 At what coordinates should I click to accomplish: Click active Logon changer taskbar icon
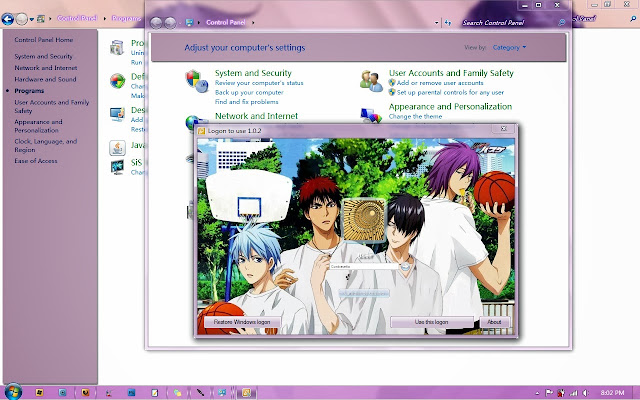pos(246,393)
